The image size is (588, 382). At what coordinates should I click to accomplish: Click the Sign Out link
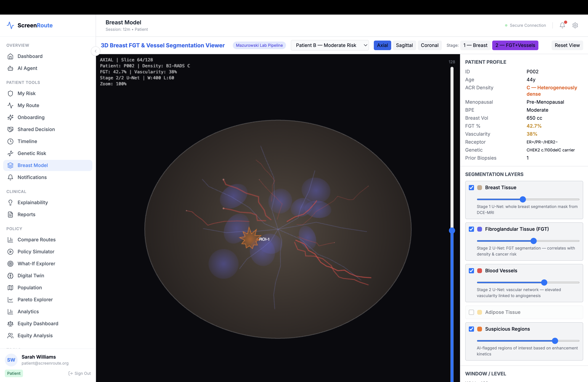(x=80, y=373)
